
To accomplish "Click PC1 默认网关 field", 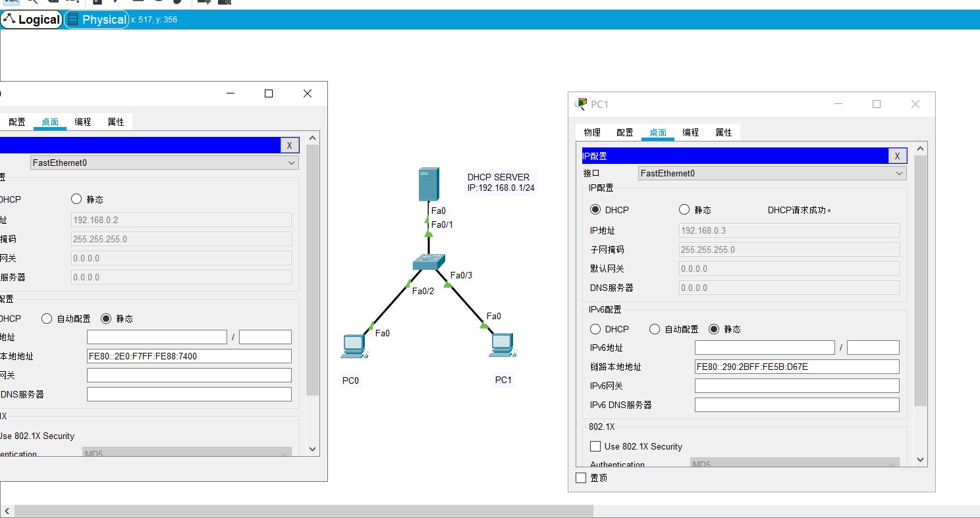I will pos(789,269).
